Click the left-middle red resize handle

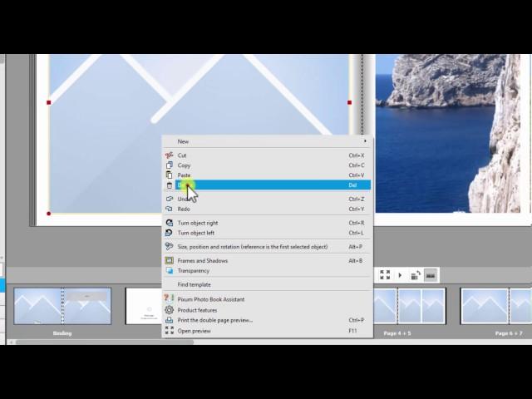coord(49,102)
